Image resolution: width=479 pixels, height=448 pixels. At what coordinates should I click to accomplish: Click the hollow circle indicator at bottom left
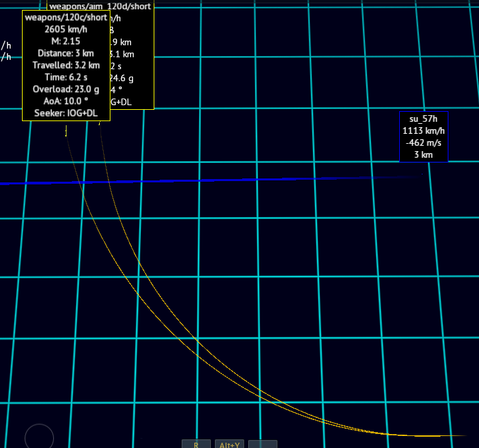[39, 437]
